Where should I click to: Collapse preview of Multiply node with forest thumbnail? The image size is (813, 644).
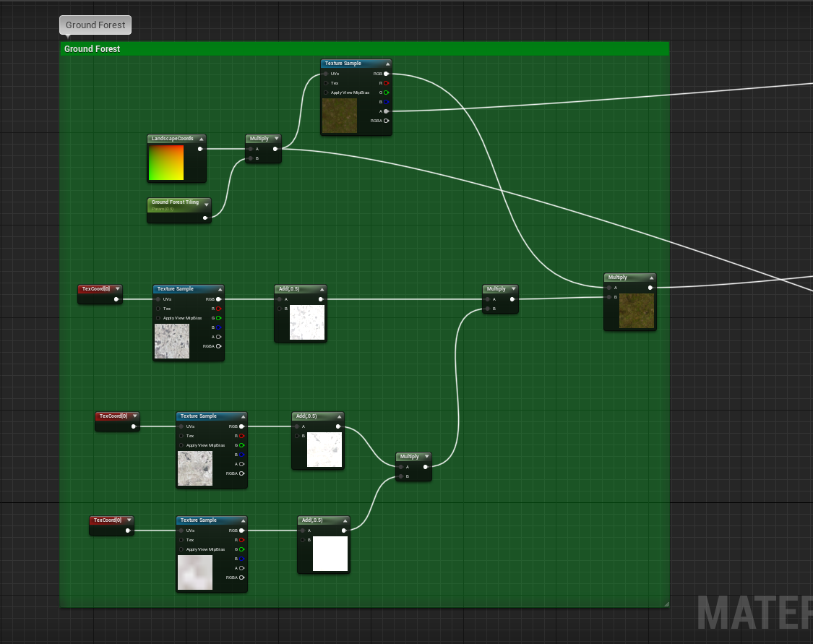(650, 278)
